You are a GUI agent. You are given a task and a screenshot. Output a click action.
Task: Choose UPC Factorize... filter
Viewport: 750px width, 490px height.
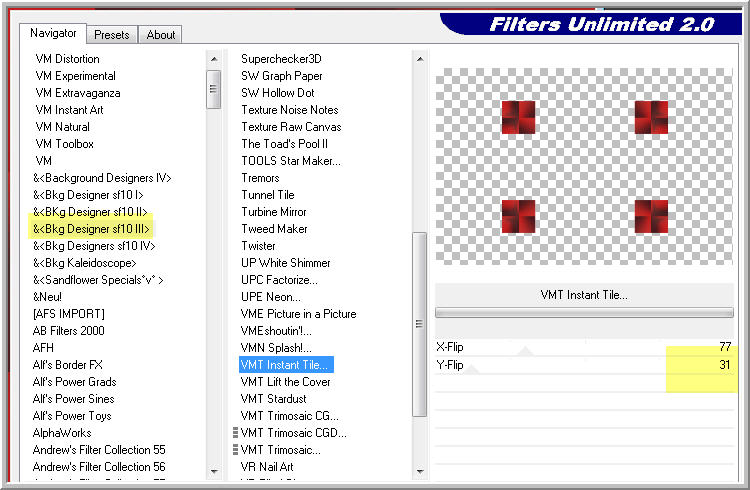pyautogui.click(x=279, y=280)
